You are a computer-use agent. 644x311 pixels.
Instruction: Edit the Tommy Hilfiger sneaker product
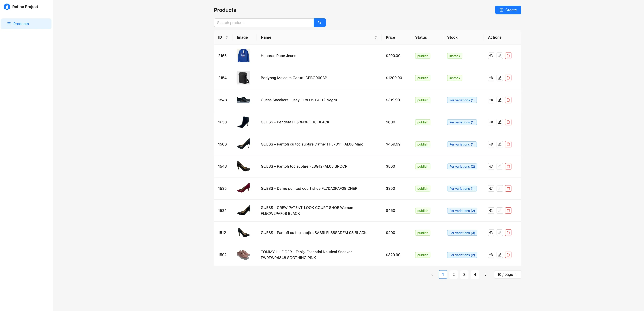pos(499,255)
